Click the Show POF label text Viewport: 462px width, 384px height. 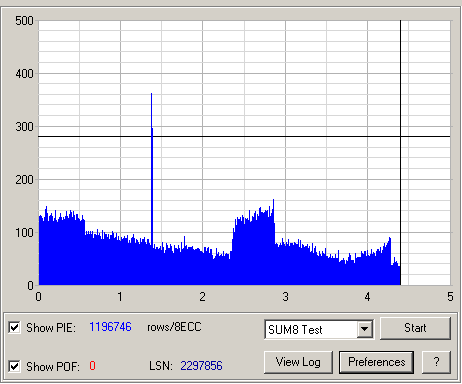[53, 367]
